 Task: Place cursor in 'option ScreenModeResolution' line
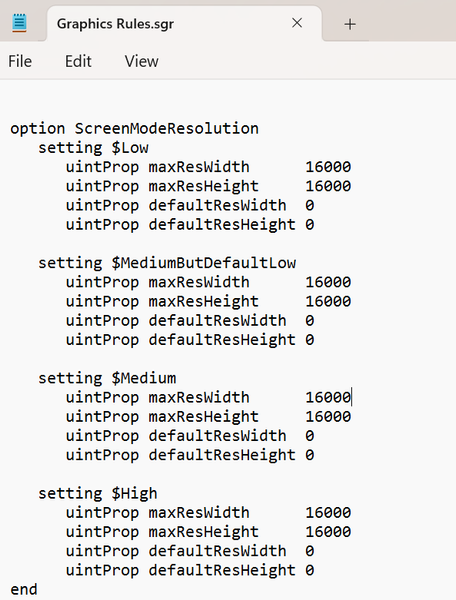point(134,129)
